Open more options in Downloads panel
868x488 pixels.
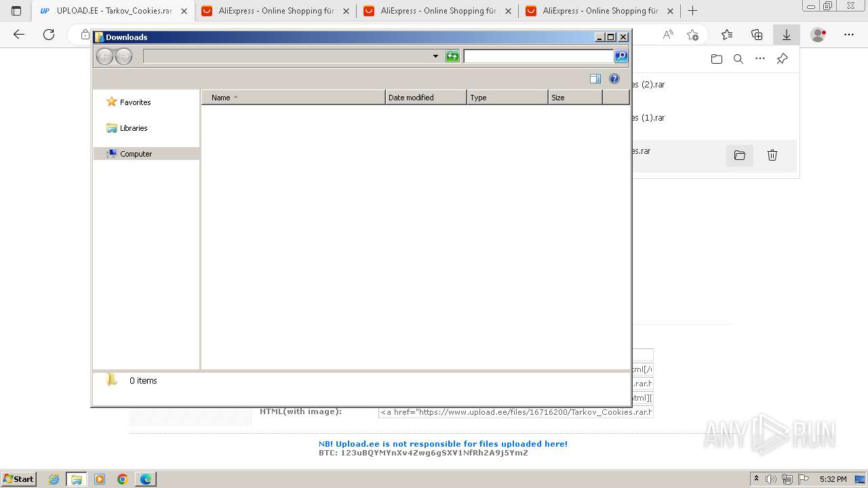(760, 59)
